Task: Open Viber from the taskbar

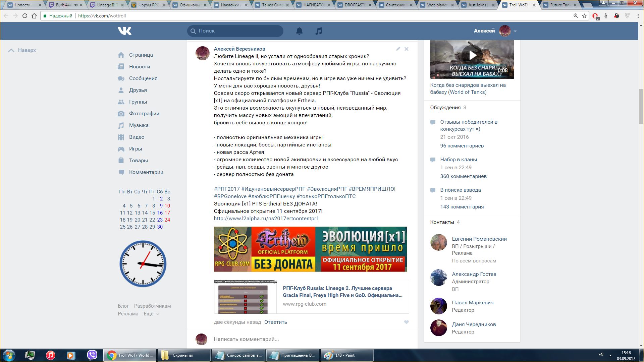Action: [x=92, y=355]
